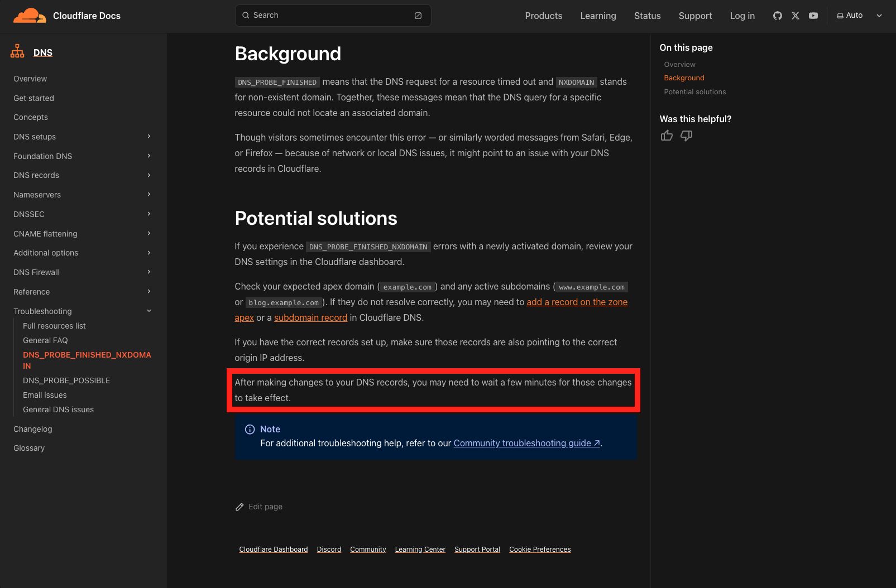Jump to Overview in On this page

tap(679, 65)
